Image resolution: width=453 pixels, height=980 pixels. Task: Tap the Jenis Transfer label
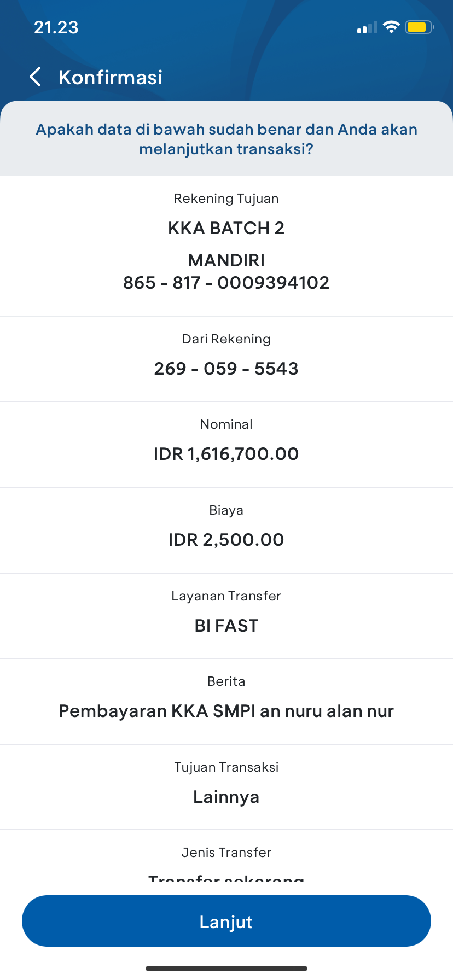226,853
